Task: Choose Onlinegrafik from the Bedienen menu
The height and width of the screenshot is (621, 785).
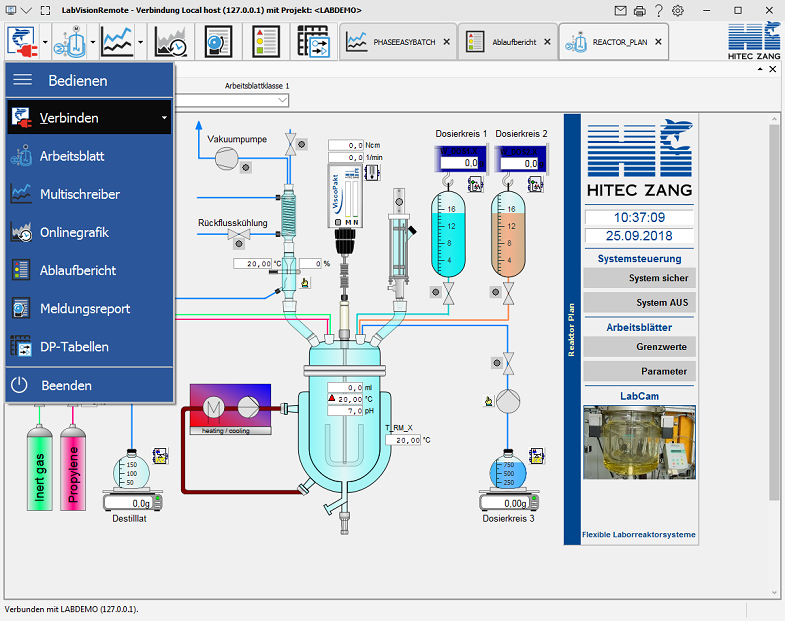Action: pos(89,232)
